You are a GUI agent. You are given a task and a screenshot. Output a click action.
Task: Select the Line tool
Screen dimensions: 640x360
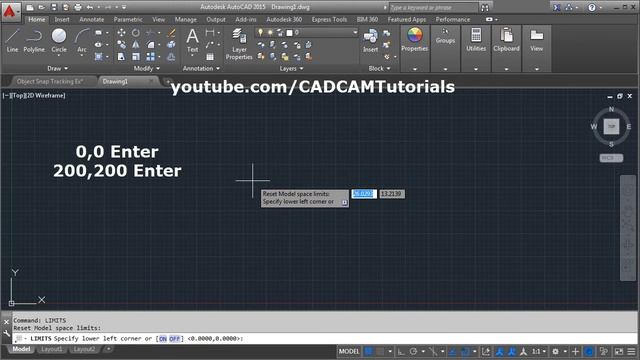coord(12,41)
